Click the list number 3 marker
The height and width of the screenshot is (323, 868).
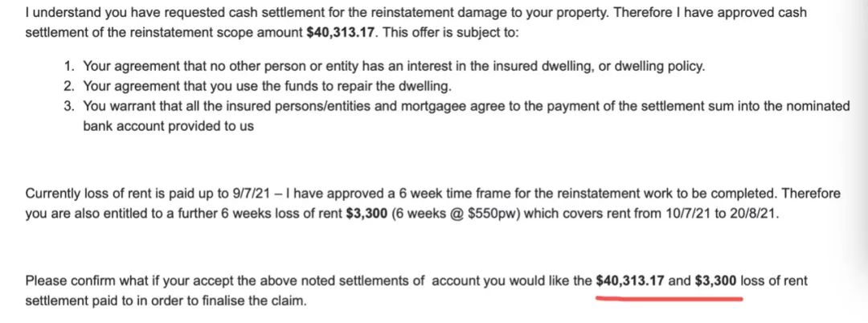pyautogui.click(x=70, y=107)
